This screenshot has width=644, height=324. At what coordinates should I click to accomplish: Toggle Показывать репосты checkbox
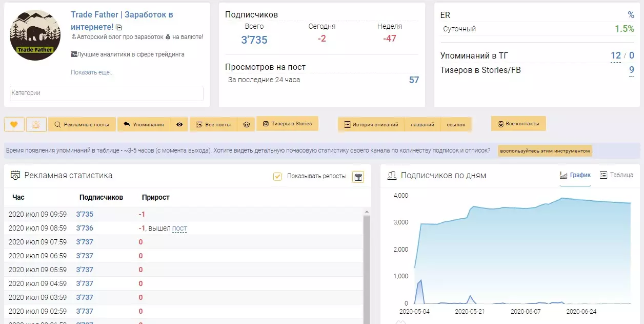pyautogui.click(x=277, y=176)
